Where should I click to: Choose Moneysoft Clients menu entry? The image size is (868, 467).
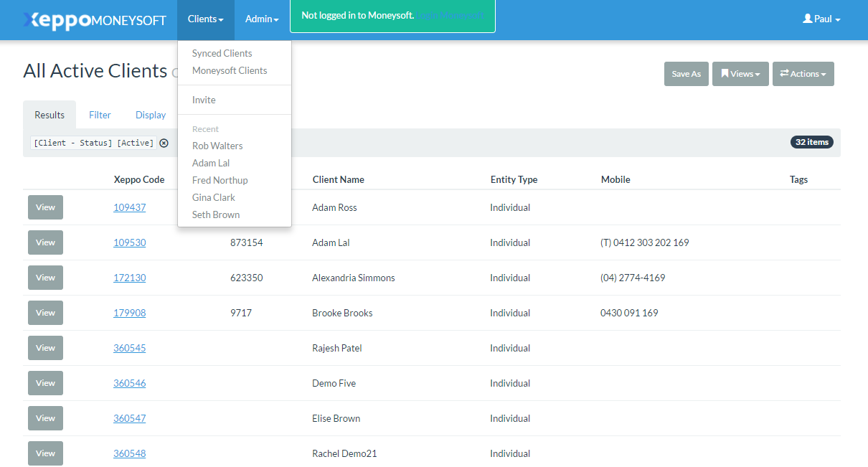pyautogui.click(x=230, y=70)
